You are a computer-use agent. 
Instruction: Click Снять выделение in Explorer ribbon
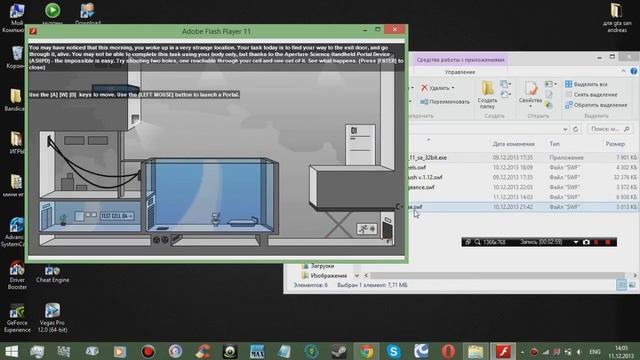pyautogui.click(x=591, y=94)
